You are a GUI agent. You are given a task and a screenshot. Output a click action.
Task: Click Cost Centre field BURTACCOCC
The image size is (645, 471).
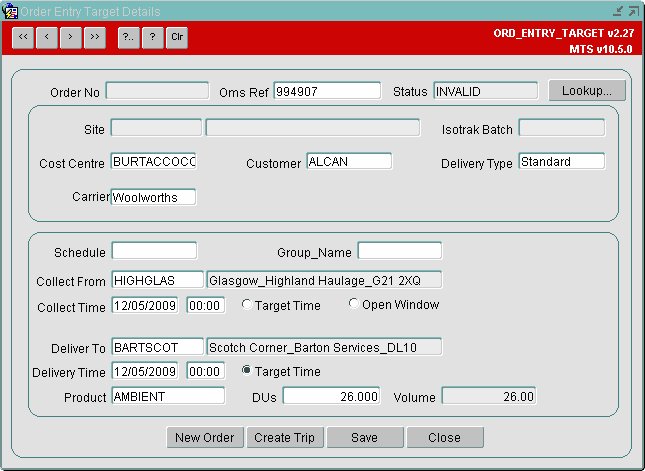[153, 161]
